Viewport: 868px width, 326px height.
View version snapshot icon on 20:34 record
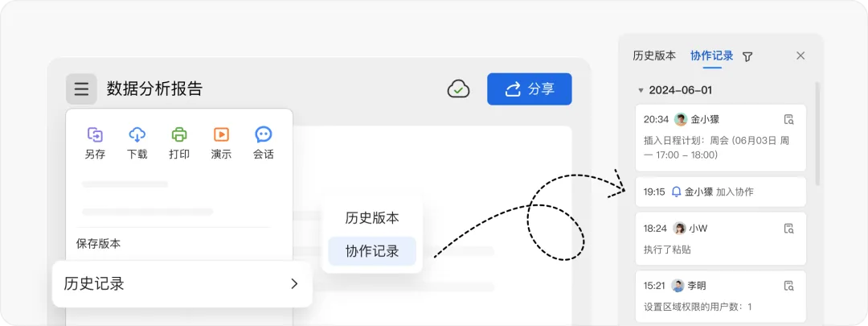pos(789,119)
